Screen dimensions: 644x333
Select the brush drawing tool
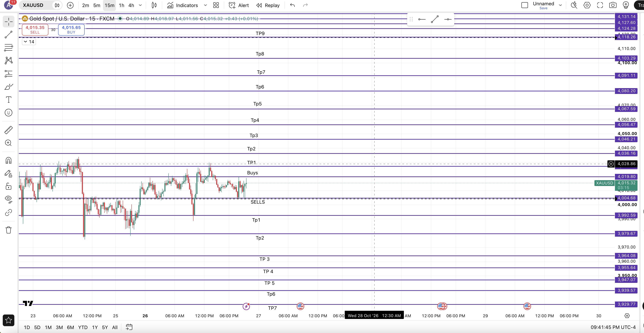coord(9,87)
